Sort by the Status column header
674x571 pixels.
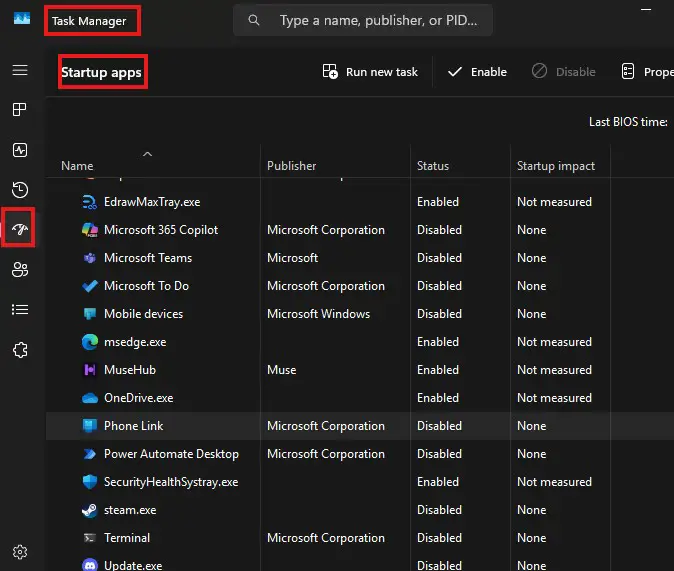point(433,166)
